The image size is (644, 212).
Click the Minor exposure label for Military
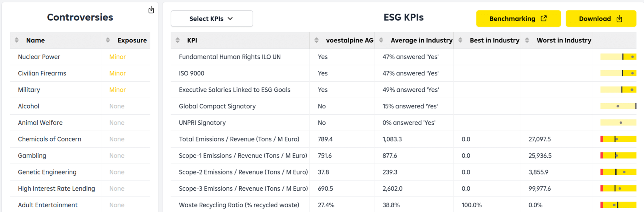pos(117,90)
